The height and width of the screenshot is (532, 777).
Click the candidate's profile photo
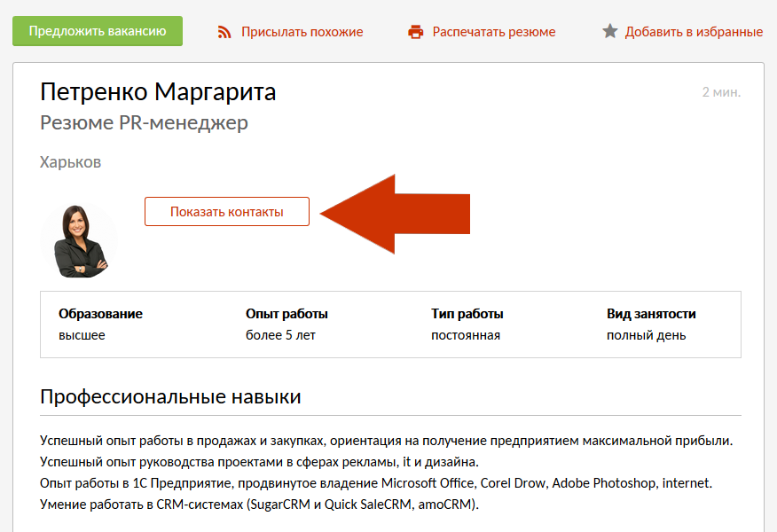(x=80, y=241)
